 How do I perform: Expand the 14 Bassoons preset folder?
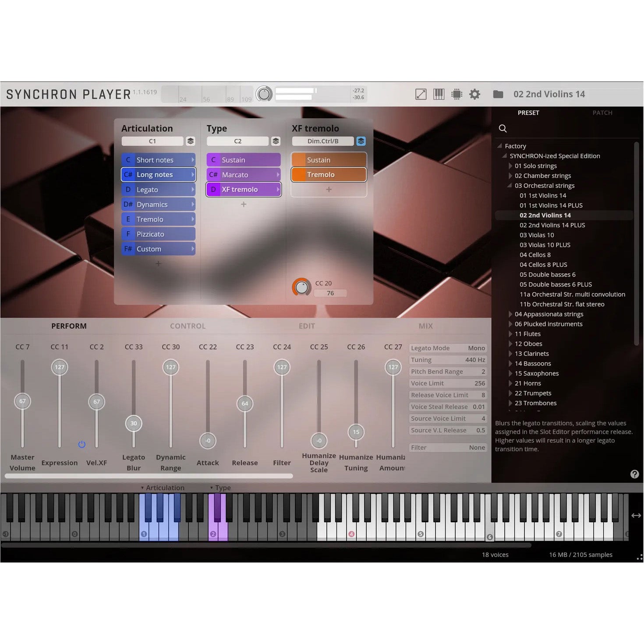pyautogui.click(x=511, y=363)
